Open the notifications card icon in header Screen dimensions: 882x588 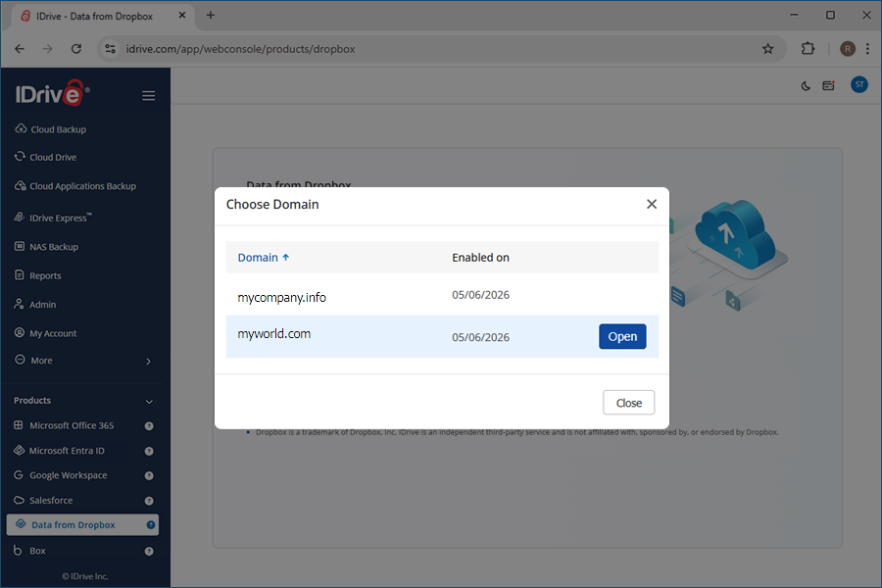click(x=828, y=85)
